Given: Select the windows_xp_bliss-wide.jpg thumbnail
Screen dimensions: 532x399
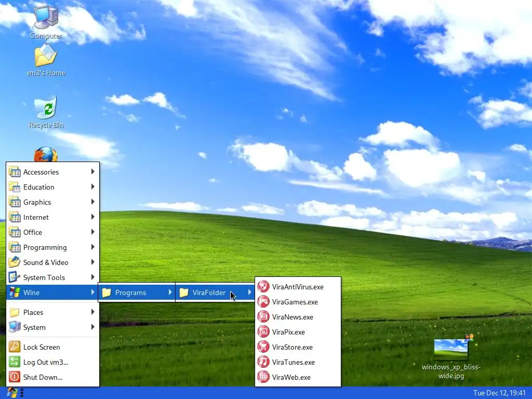Looking at the screenshot, I should [x=451, y=349].
